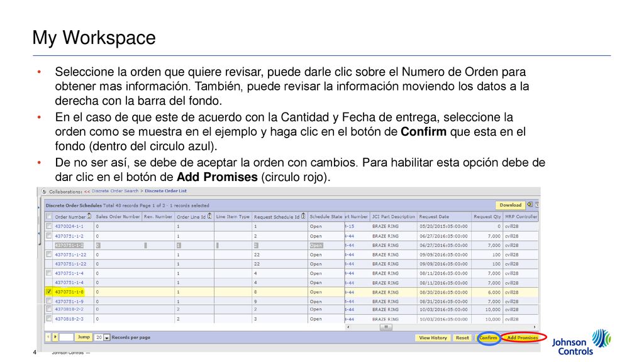Check the box for order 4370818-2-2
Viewport: 644px width, 362px height.
tap(49, 309)
